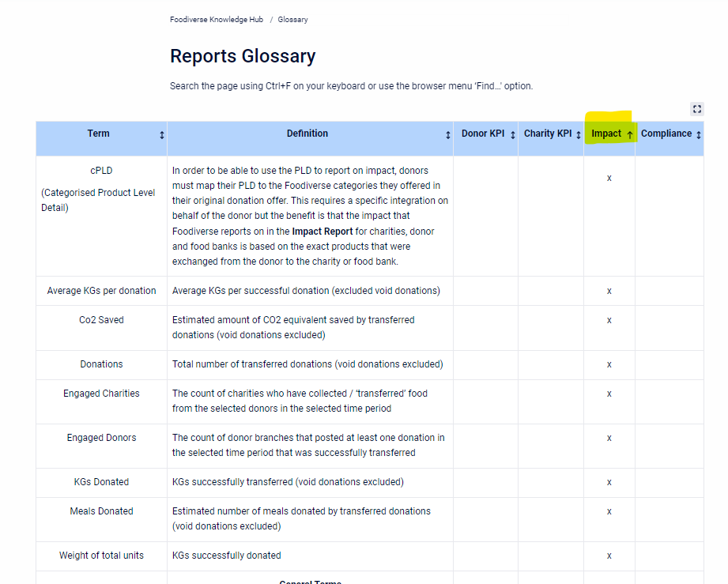Select the Term column header label

[99, 134]
